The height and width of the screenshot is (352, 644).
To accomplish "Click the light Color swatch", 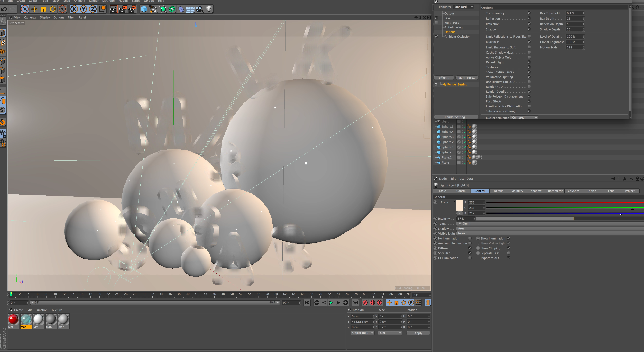I will coord(459,205).
